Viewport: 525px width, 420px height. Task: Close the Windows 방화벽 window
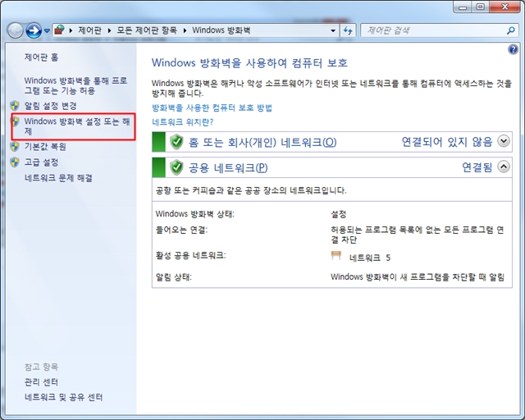[x=505, y=7]
